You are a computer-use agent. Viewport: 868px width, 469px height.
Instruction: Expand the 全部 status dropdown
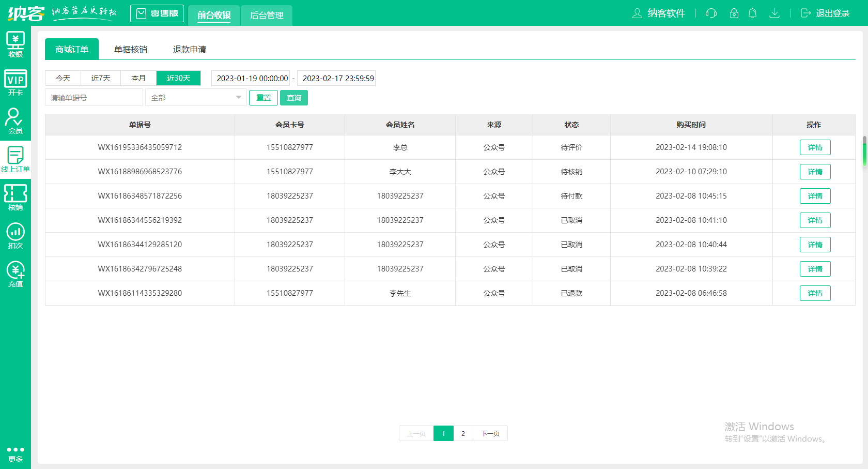[196, 98]
